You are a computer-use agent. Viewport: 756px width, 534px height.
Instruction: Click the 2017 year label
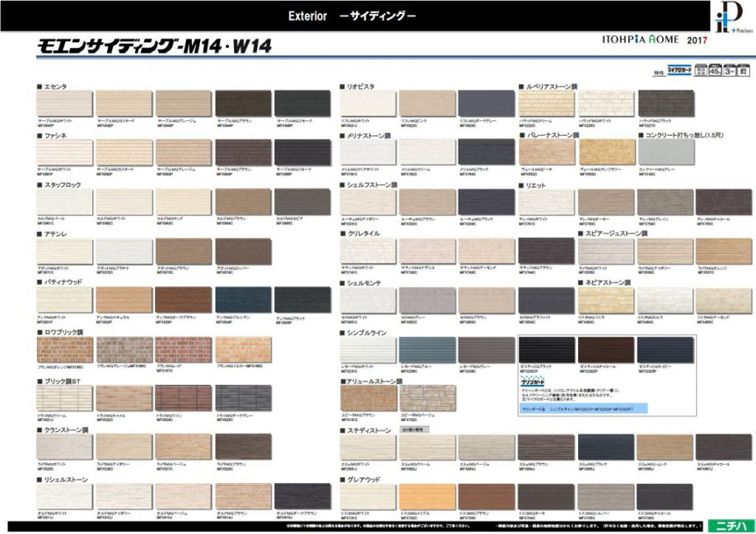pyautogui.click(x=698, y=40)
